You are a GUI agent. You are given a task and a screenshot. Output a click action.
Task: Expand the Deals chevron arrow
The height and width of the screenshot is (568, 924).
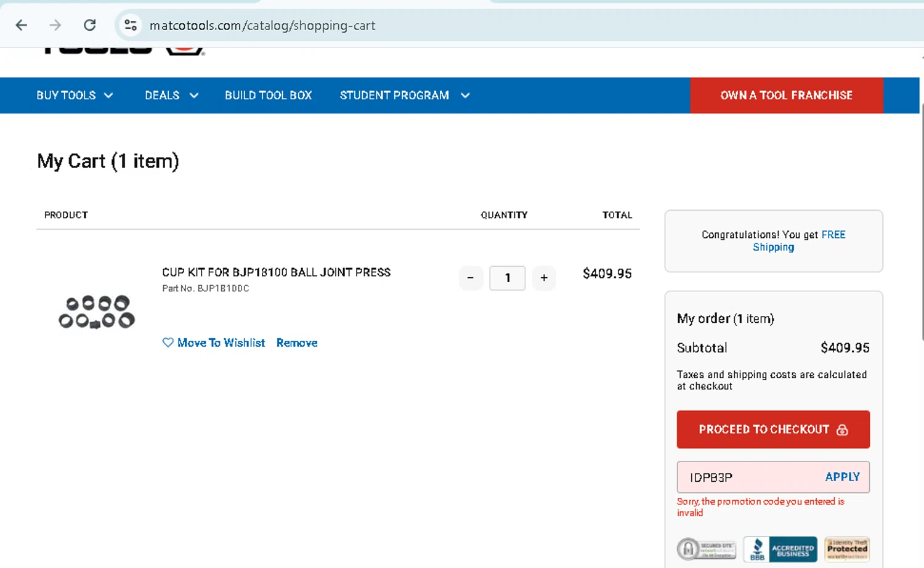(193, 95)
